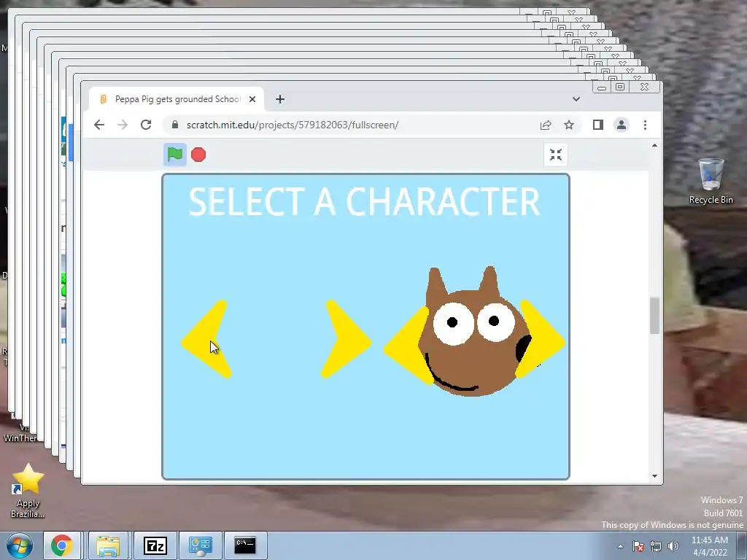Click the volume speaker tray icon
The height and width of the screenshot is (560, 747).
coord(673,546)
